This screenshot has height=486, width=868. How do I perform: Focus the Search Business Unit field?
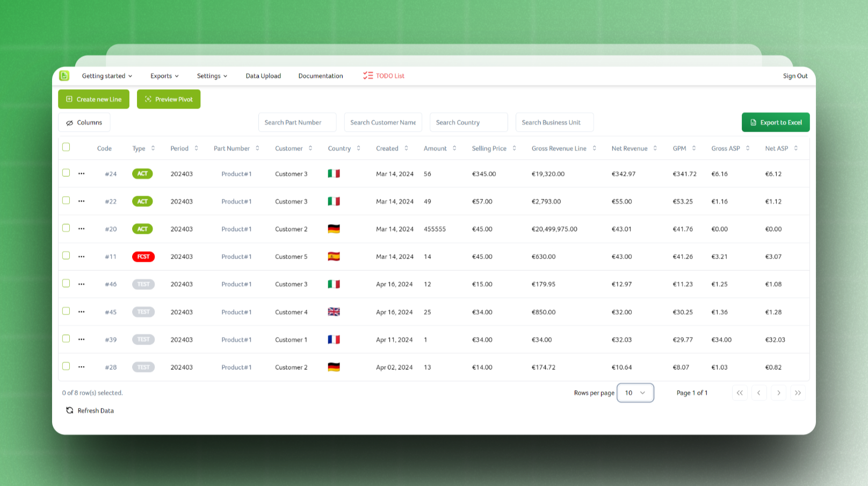pyautogui.click(x=554, y=123)
